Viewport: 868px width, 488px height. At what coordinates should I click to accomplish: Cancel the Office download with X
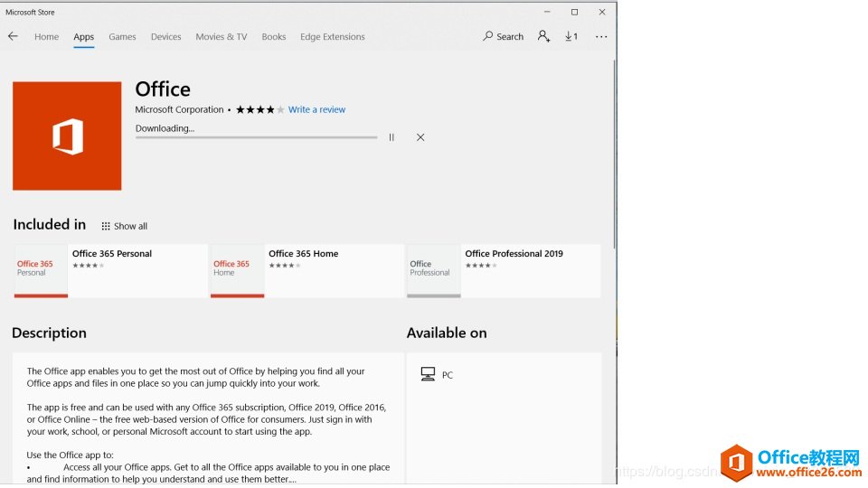point(420,137)
